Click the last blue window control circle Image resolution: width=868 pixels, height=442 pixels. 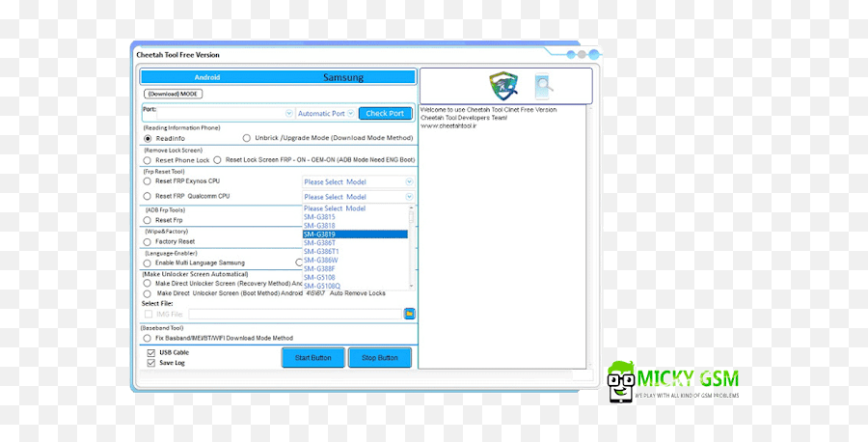(x=594, y=54)
